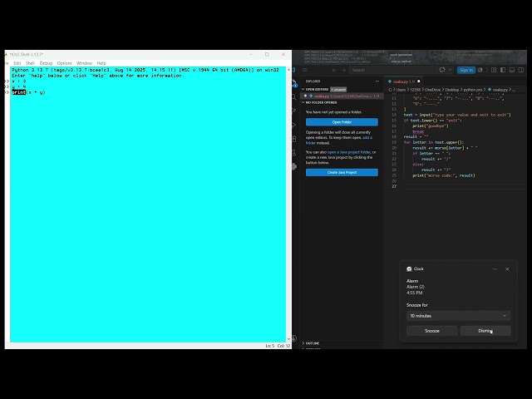Go forward with VS Code arrow
Image resolution: width=532 pixels, height=399 pixels.
[x=343, y=70]
